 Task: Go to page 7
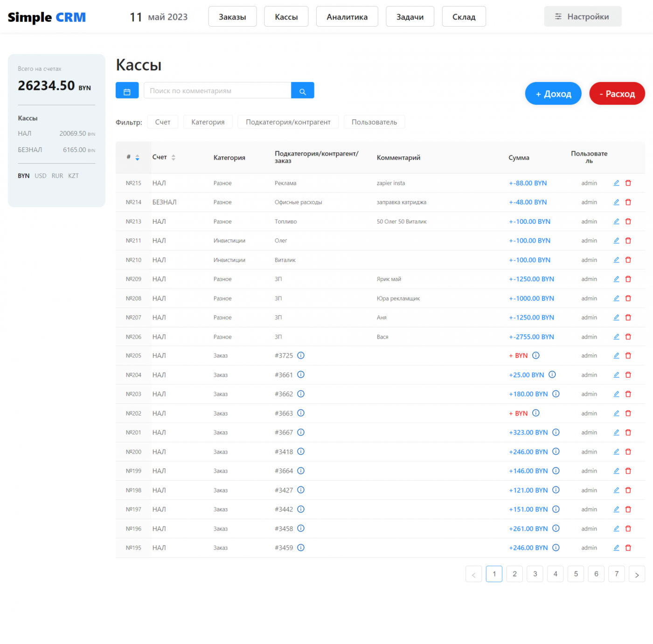click(617, 574)
